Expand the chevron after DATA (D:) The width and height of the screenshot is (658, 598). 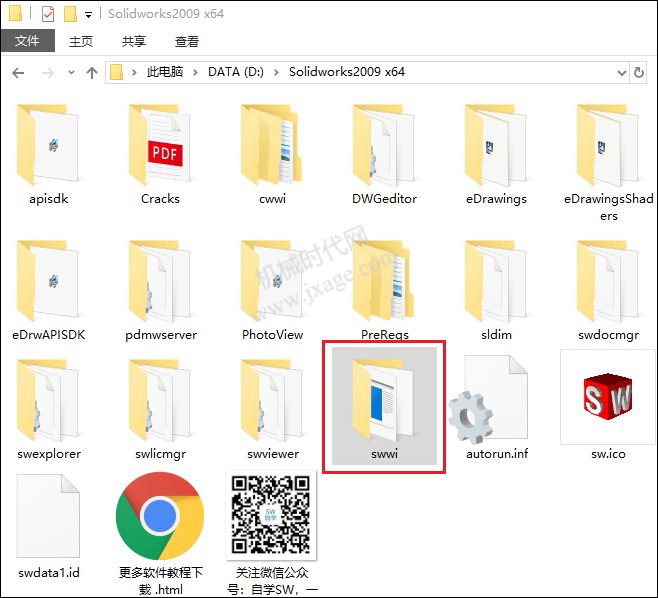[x=276, y=73]
